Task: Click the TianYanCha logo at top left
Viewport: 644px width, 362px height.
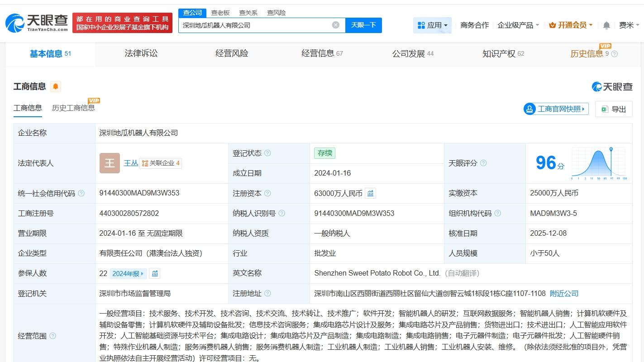Action: coord(36,23)
